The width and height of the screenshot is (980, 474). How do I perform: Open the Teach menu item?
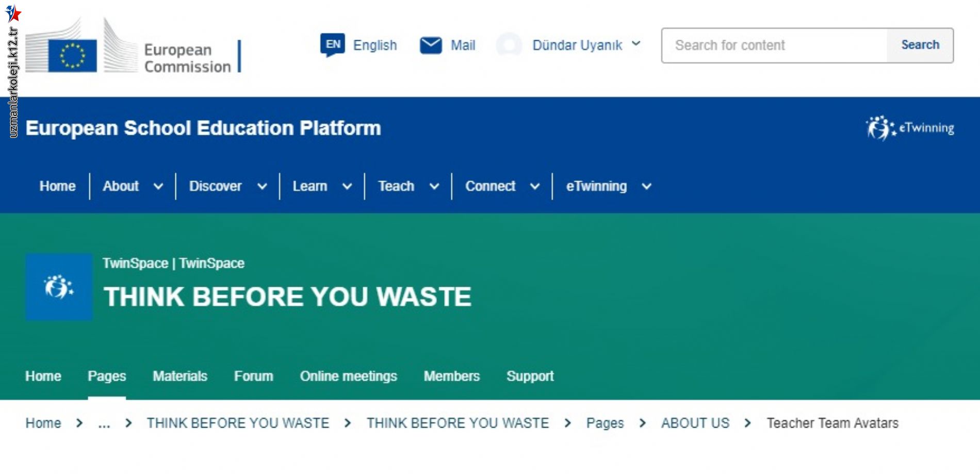pos(396,186)
